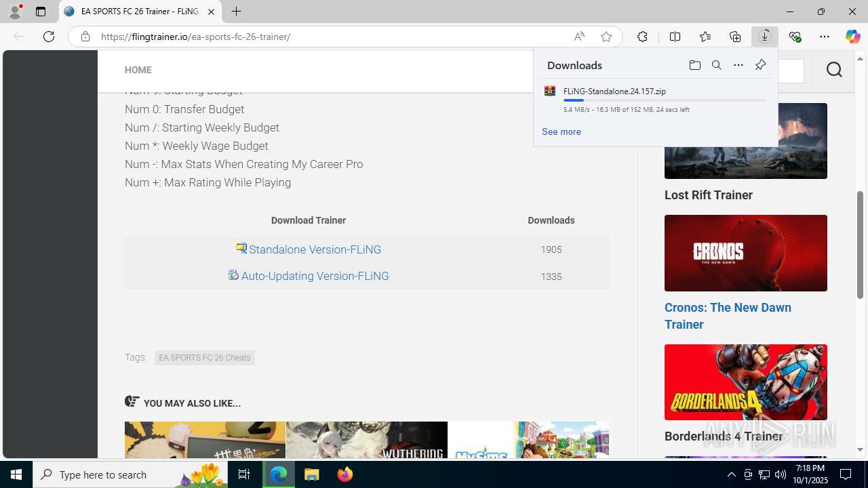Open the Extensions puzzle icon

[x=642, y=37]
